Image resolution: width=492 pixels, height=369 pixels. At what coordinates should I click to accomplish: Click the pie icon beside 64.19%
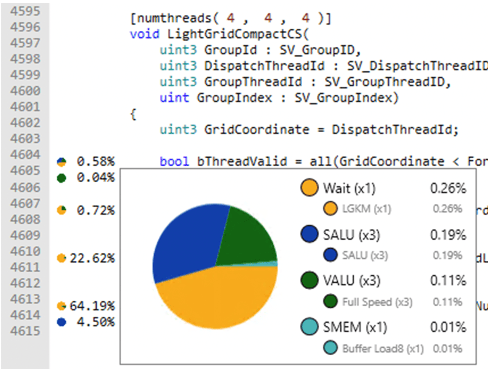(62, 306)
